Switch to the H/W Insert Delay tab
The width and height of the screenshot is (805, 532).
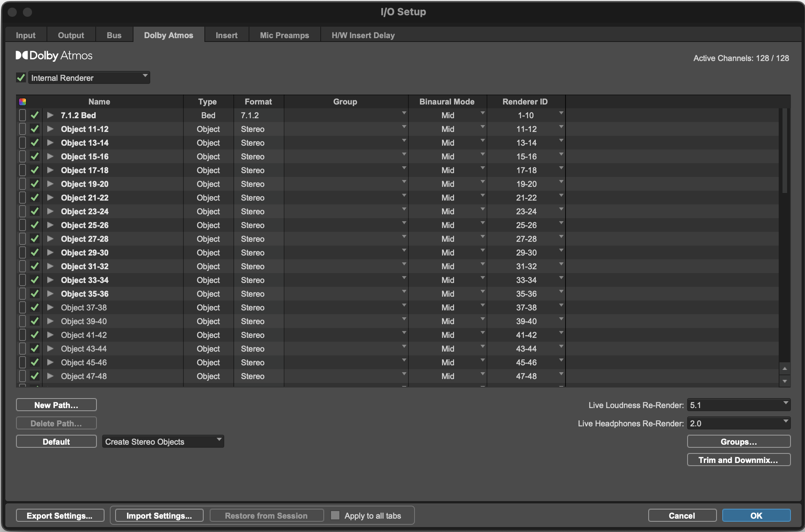coord(363,35)
